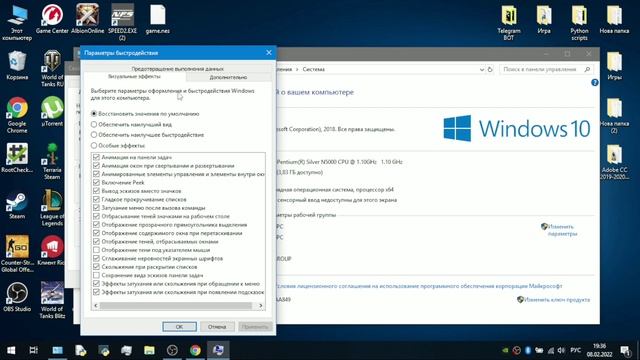Toggle Вывод эскизов вместо значков checkbox
The width and height of the screenshot is (640, 360).
coord(96,191)
